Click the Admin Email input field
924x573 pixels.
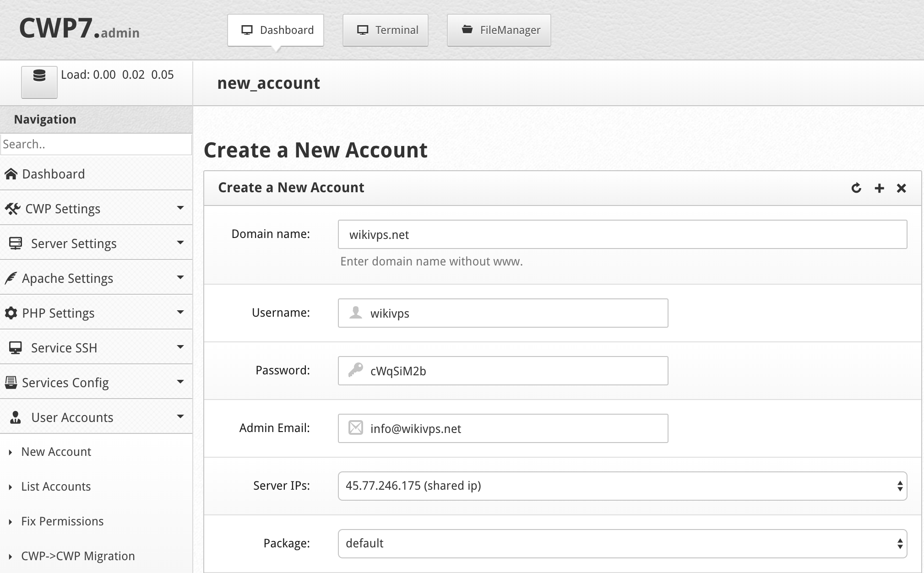(x=503, y=428)
